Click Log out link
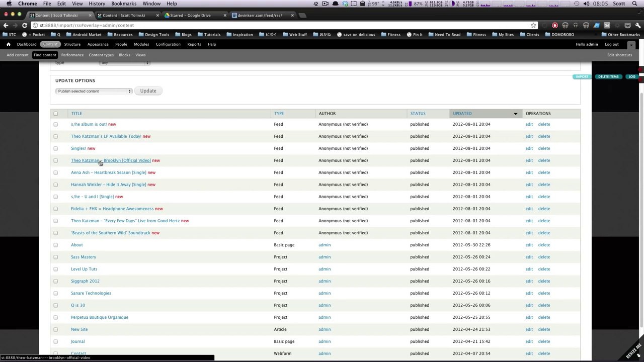The height and width of the screenshot is (362, 644). pyautogui.click(x=612, y=44)
